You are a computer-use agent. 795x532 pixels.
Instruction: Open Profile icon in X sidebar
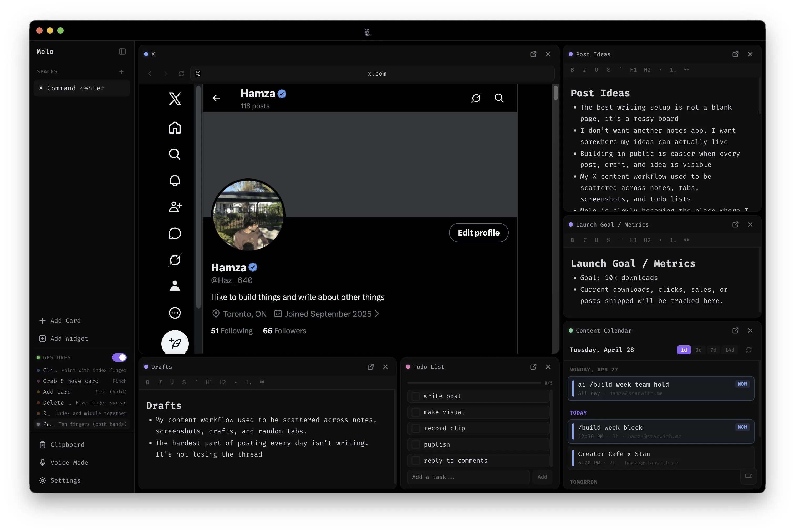tap(175, 286)
